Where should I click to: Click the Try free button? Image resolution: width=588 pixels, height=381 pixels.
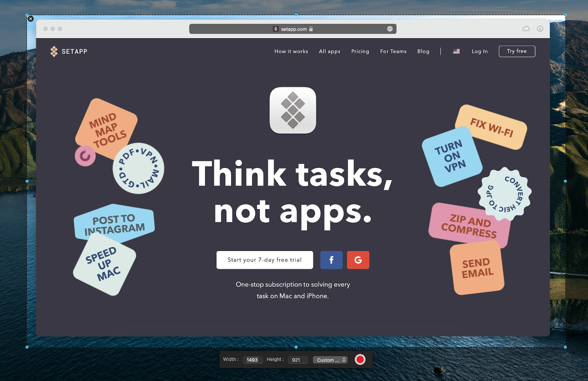pyautogui.click(x=517, y=51)
